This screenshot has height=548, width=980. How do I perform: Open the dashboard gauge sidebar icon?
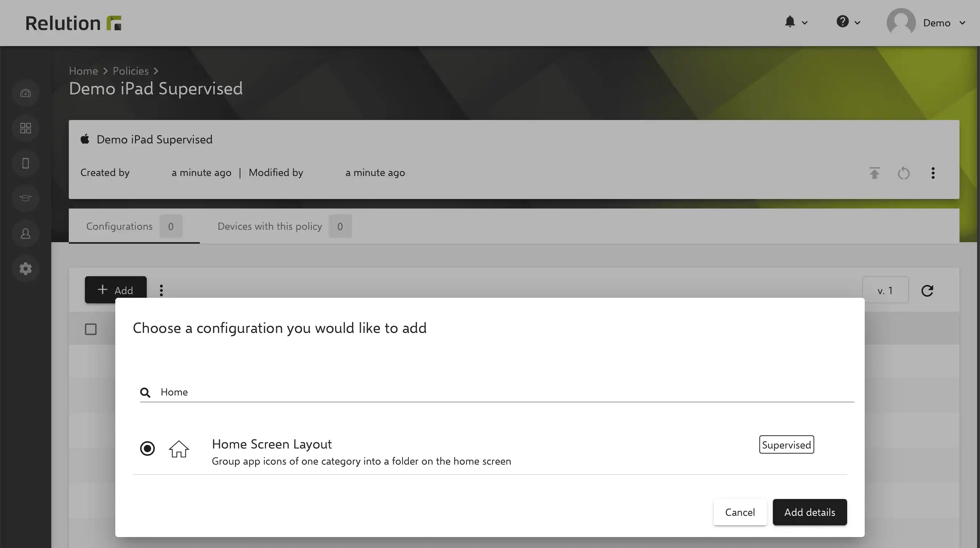coord(26,93)
